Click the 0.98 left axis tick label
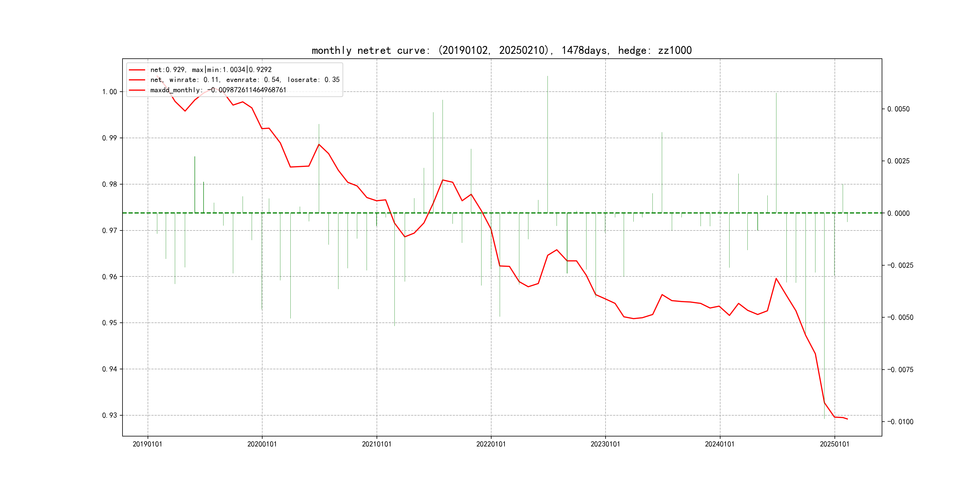 109,185
